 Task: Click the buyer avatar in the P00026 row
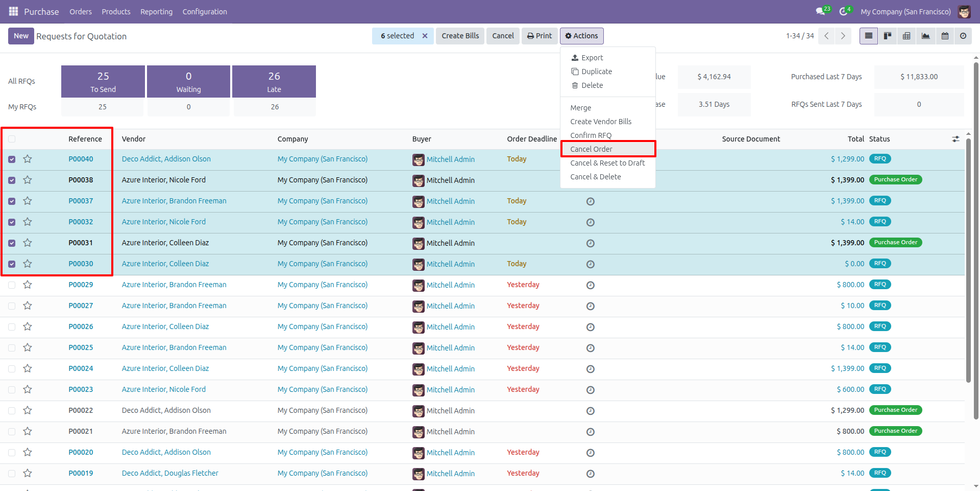419,327
